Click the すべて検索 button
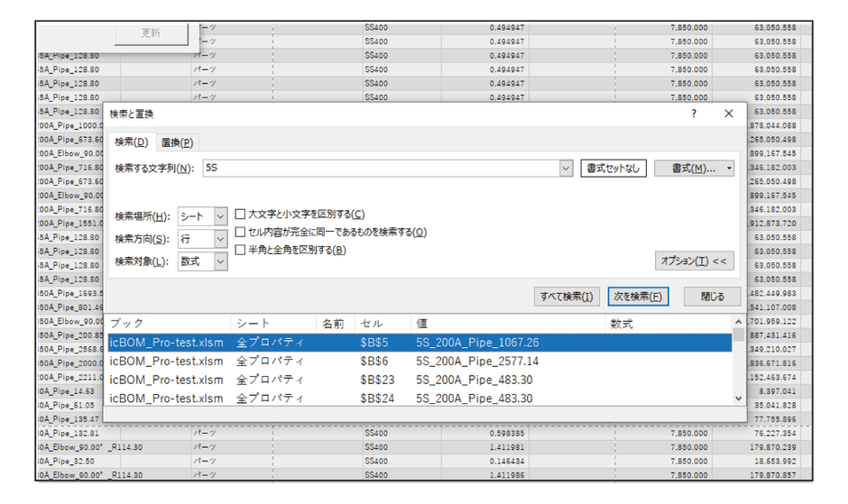This screenshot has height=504, width=848. (x=567, y=297)
